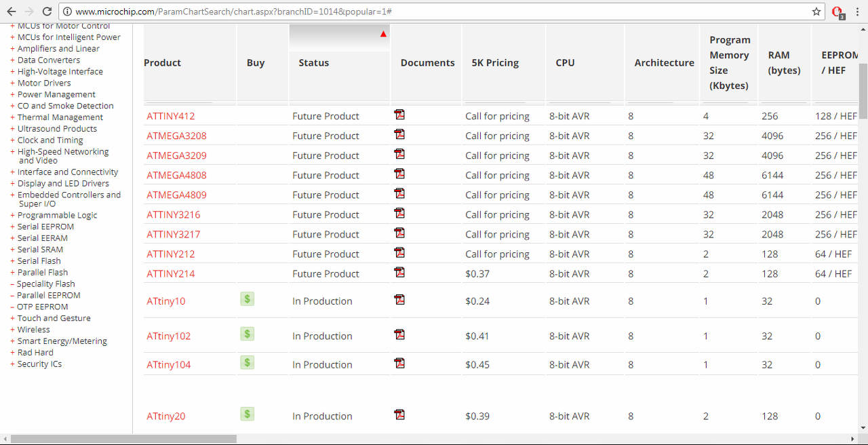Click the buy icon for ATtiny102

click(248, 334)
